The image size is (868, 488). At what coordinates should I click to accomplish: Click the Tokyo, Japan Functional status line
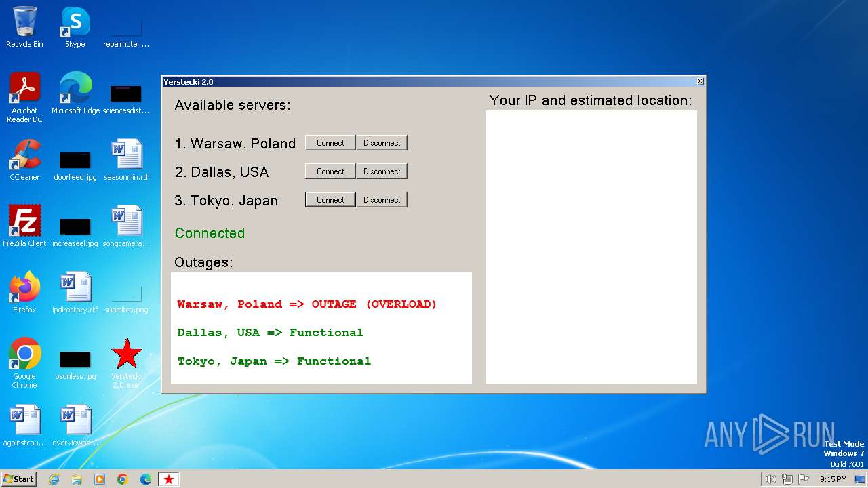[274, 361]
